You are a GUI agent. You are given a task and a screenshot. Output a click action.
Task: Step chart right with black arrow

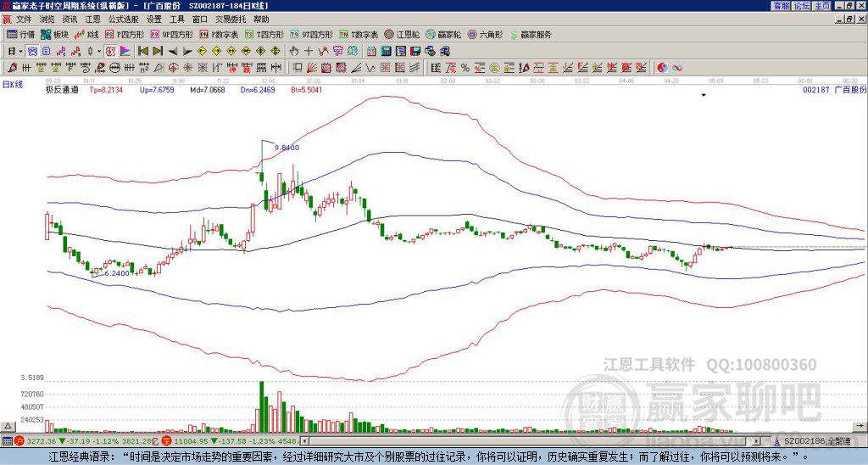pos(187,52)
